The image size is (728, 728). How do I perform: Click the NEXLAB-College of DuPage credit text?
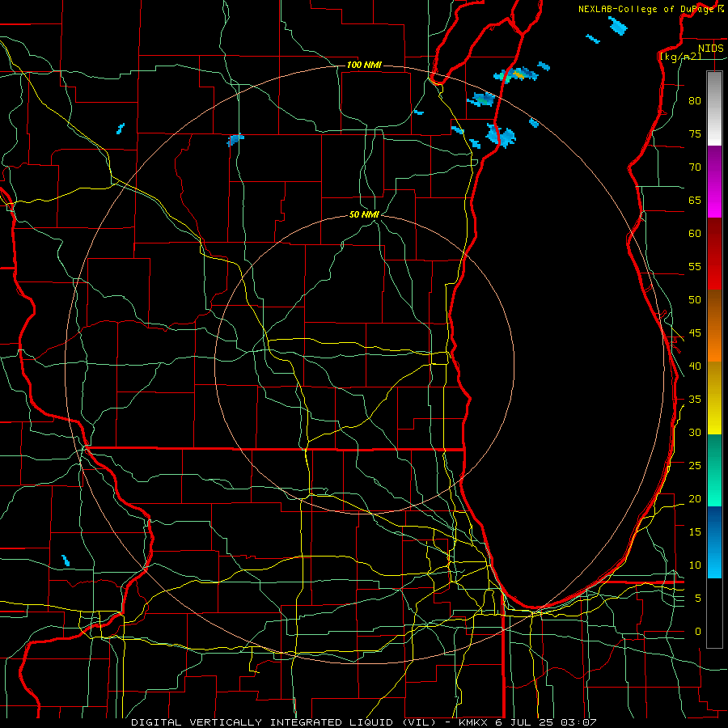coord(646,9)
